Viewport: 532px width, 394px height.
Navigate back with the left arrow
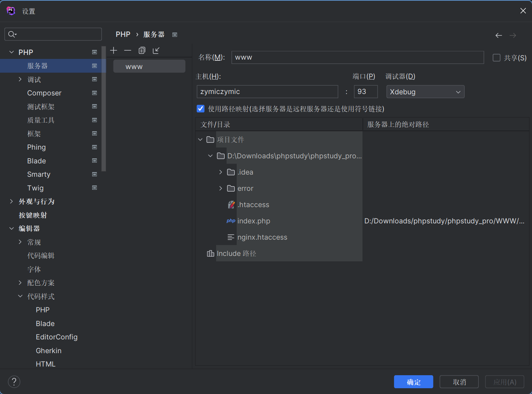point(499,35)
